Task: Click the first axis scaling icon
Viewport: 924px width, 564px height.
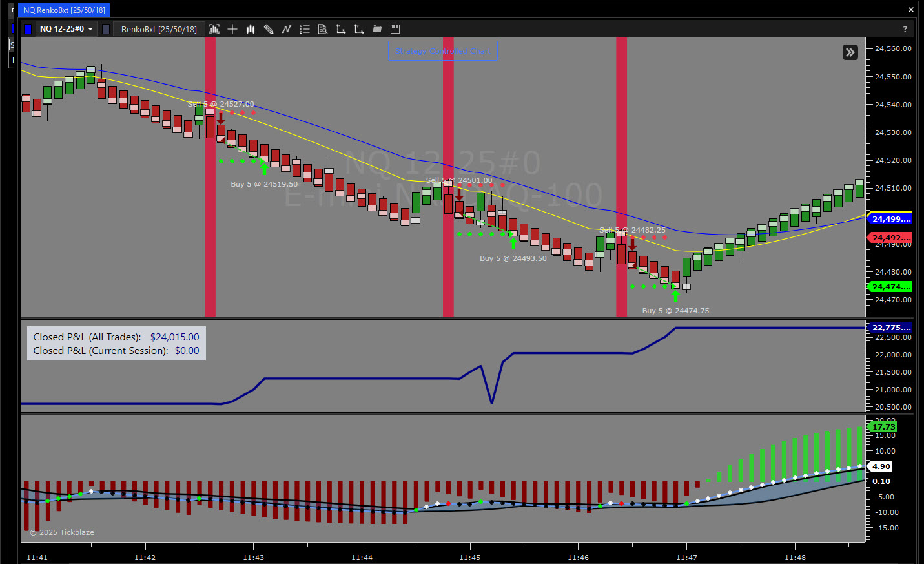Action: coord(341,29)
